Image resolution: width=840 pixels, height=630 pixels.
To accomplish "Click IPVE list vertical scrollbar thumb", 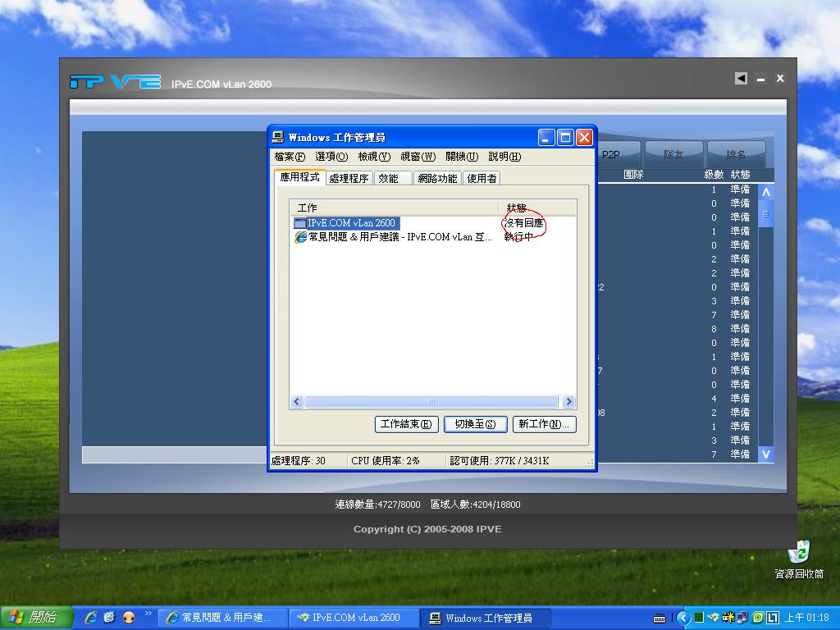I will tap(766, 214).
